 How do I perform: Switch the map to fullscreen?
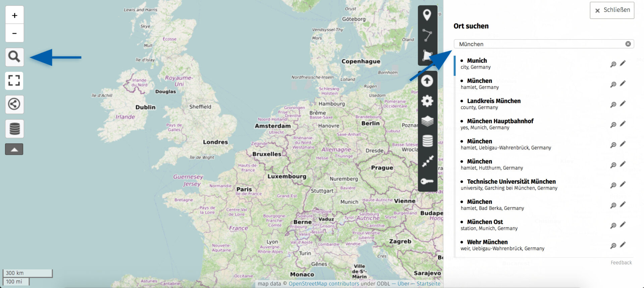click(x=14, y=81)
